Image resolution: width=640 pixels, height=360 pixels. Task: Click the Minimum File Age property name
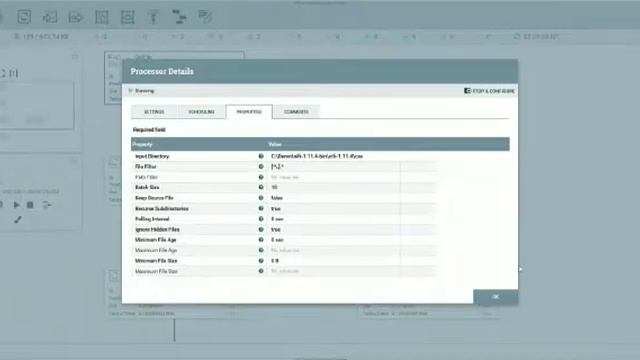(x=156, y=240)
